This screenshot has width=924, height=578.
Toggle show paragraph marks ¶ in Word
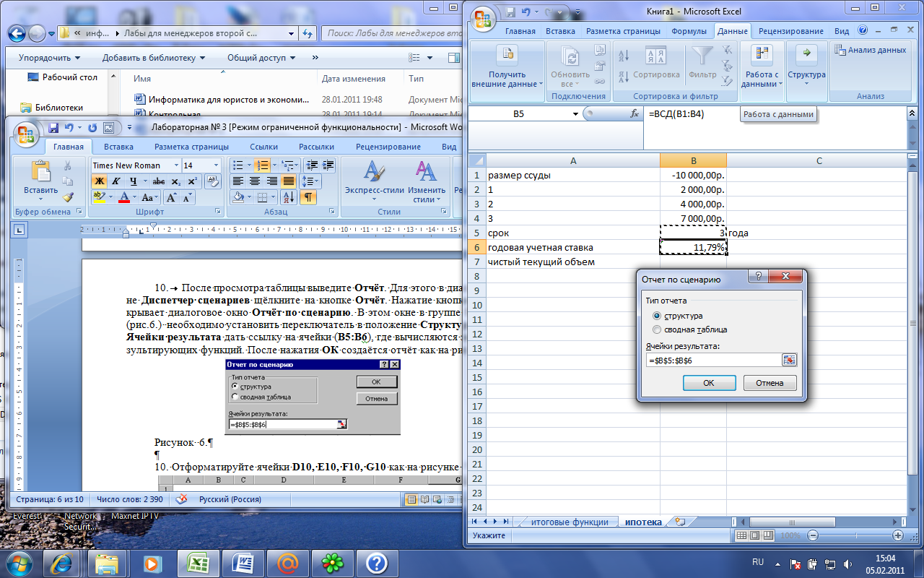coord(308,197)
